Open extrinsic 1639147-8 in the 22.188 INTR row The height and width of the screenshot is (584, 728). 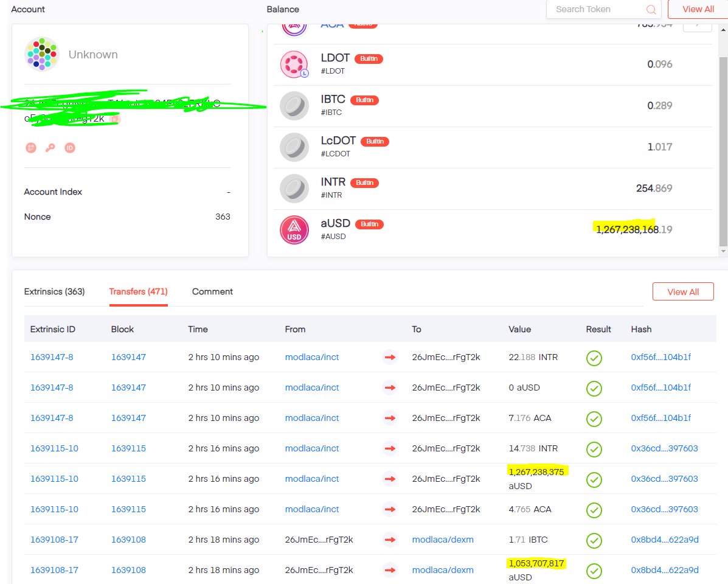[x=52, y=357]
